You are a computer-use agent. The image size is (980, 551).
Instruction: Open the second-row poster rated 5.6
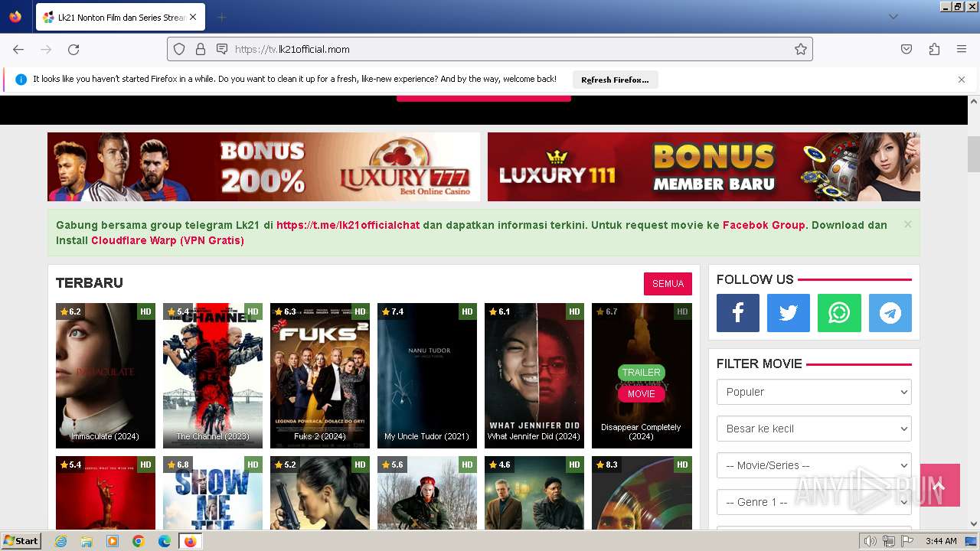(x=427, y=493)
